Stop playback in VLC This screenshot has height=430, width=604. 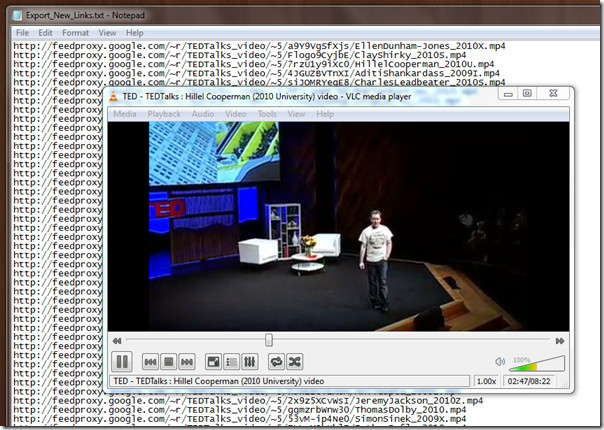pyautogui.click(x=168, y=362)
